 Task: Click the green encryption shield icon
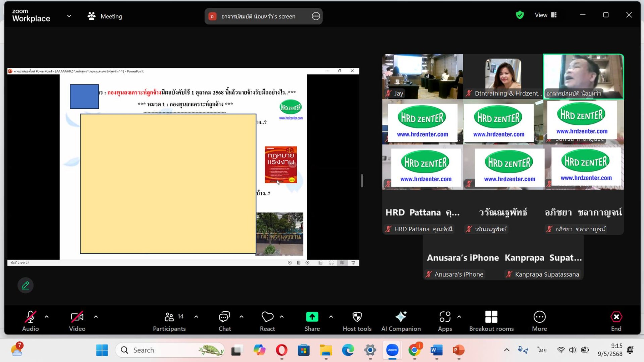(x=520, y=15)
